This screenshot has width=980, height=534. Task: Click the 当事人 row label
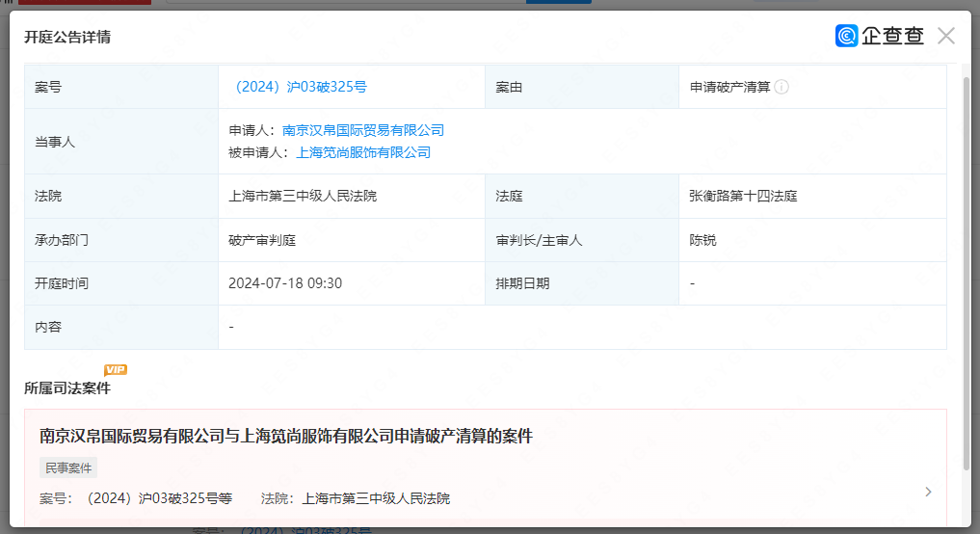[55, 142]
